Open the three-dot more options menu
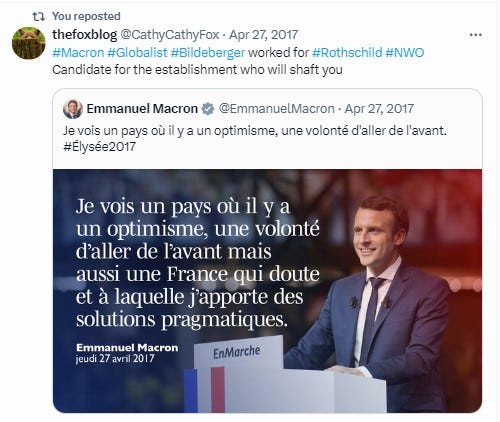Viewport: 500px width, 422px height. point(475,35)
